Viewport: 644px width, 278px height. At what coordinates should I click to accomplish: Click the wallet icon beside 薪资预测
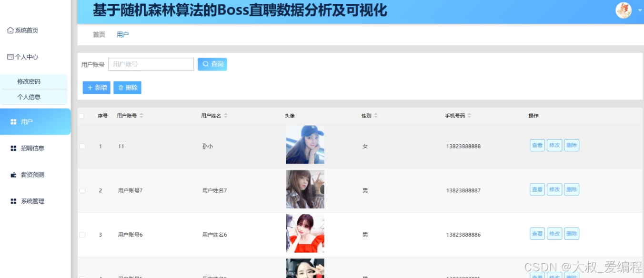coord(13,175)
